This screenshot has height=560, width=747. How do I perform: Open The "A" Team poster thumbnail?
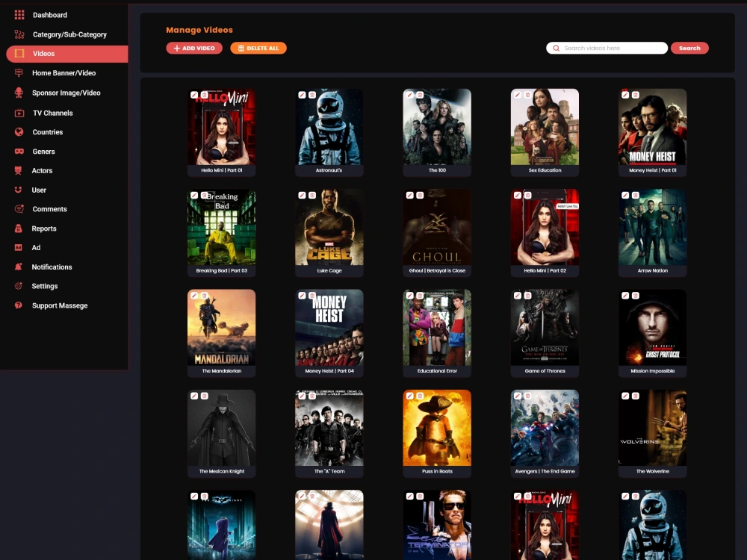pyautogui.click(x=329, y=428)
